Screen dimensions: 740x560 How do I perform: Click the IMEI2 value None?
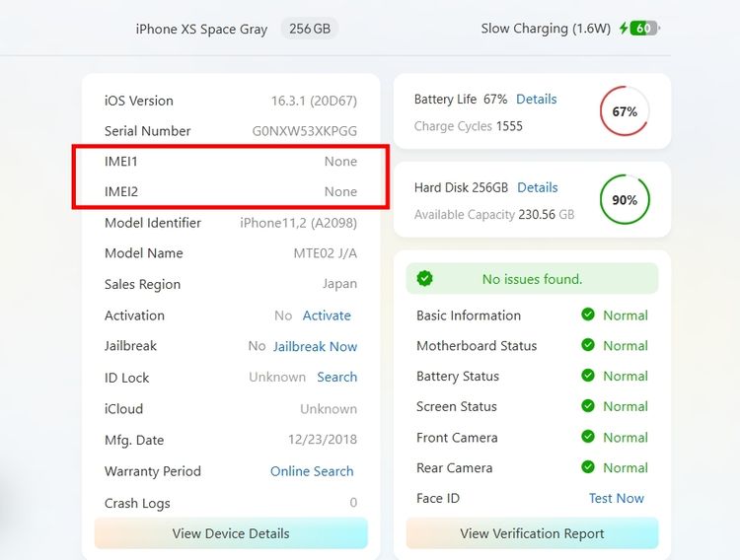pos(340,191)
